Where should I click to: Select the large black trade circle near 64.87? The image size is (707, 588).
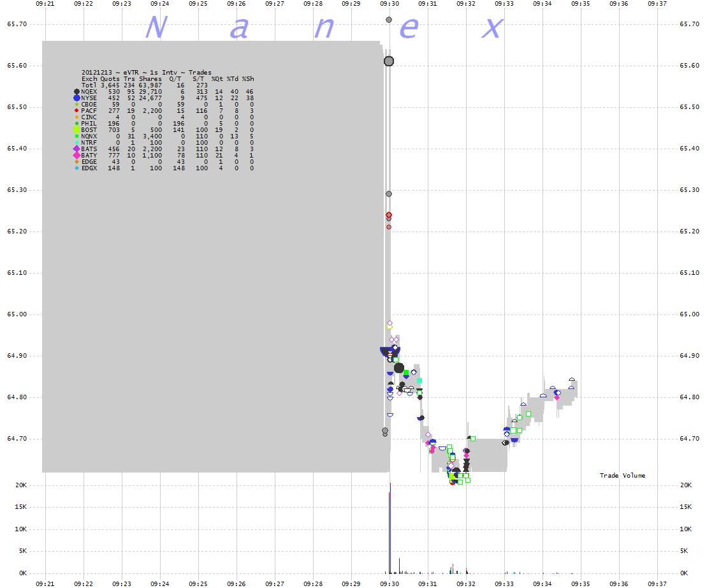(x=399, y=368)
